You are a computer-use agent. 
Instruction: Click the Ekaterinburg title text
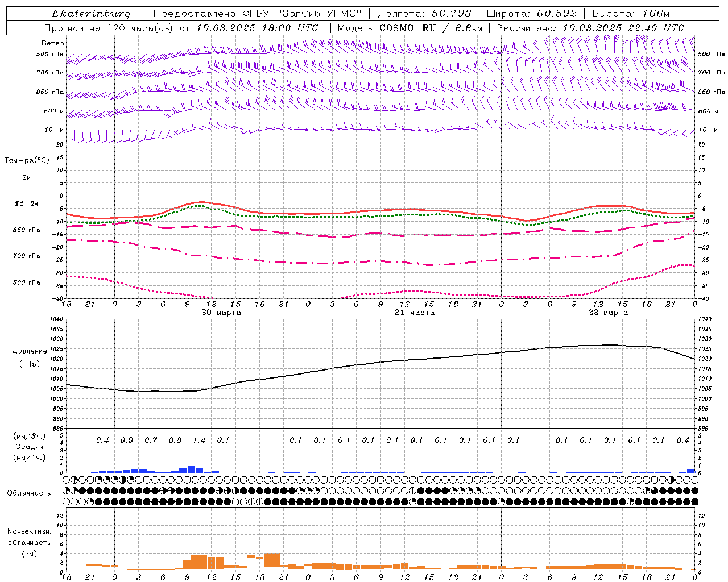[91, 14]
